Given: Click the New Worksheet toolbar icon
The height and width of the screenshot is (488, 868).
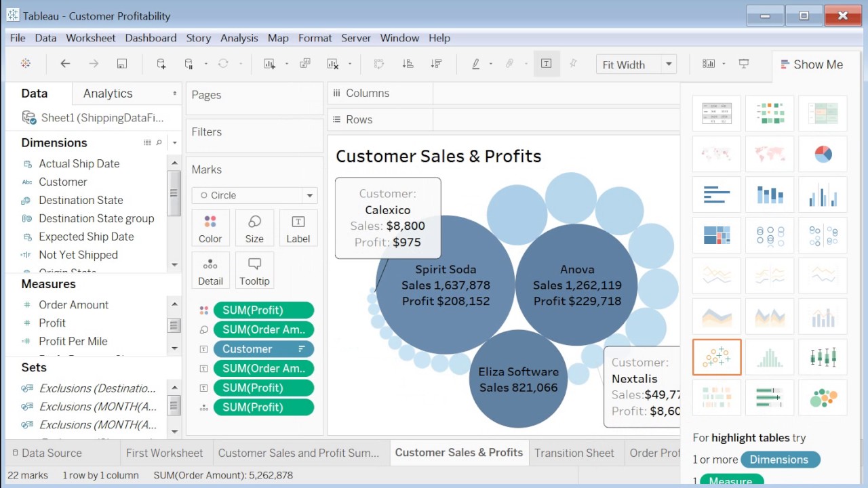Looking at the screenshot, I should (269, 64).
